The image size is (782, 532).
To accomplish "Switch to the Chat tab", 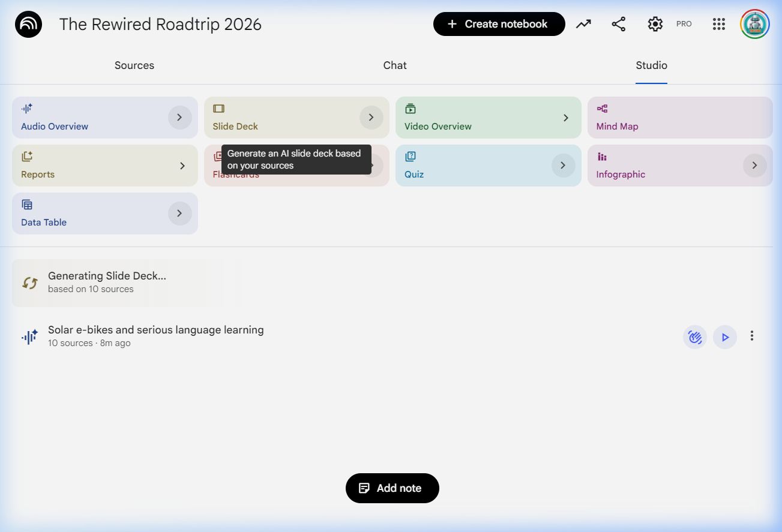I will pyautogui.click(x=395, y=65).
